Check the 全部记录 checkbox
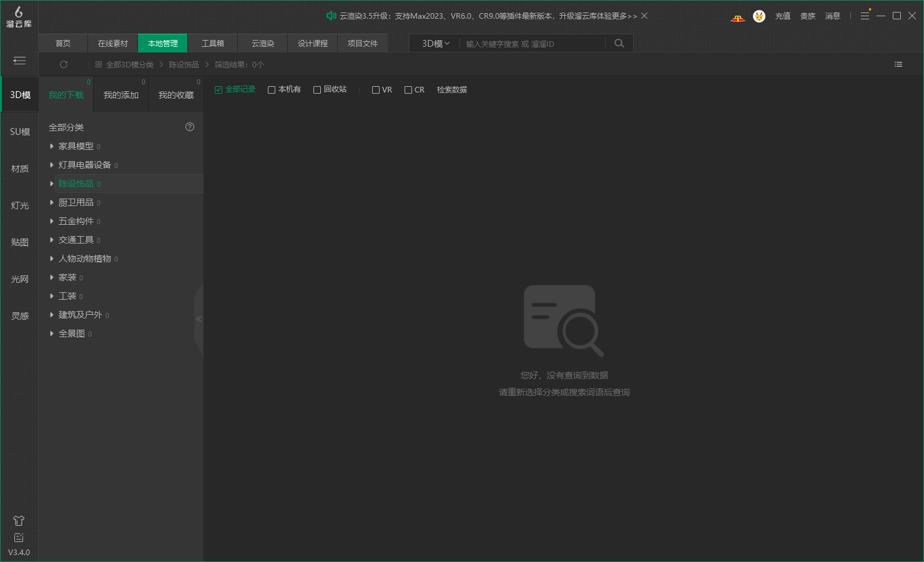The image size is (924, 562). click(219, 90)
